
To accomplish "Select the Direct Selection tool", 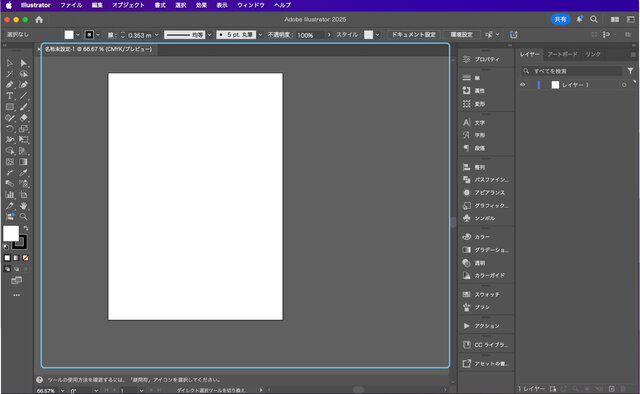I will pyautogui.click(x=24, y=63).
